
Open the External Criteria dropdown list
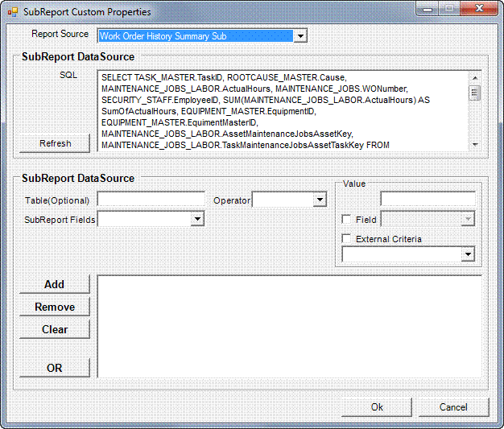click(x=468, y=255)
